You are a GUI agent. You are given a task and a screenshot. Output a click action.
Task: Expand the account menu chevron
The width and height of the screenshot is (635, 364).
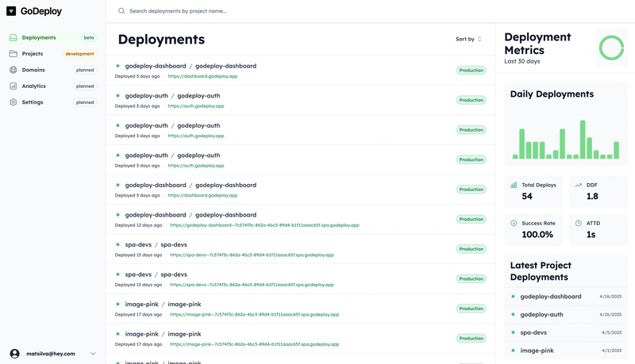tap(93, 354)
